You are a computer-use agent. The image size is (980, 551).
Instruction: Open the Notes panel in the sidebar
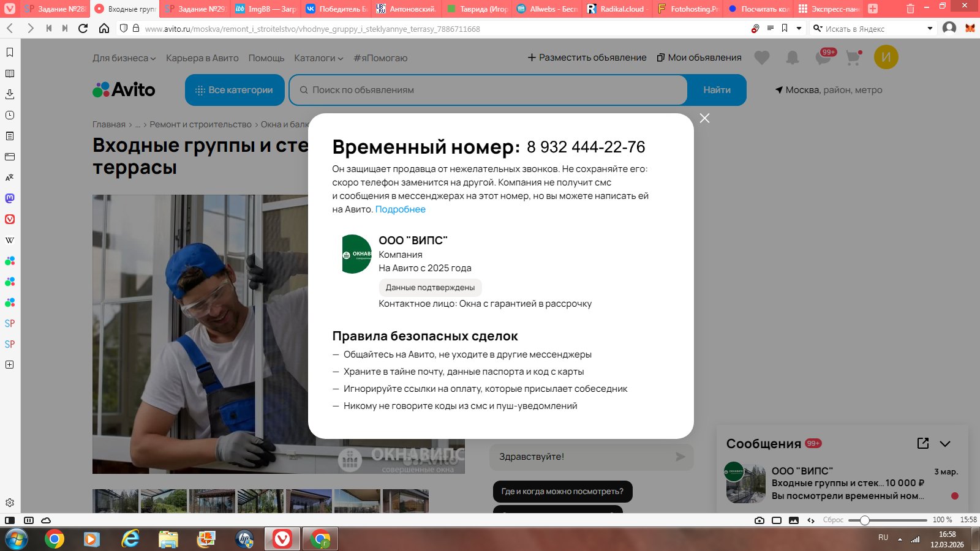coord(10,136)
